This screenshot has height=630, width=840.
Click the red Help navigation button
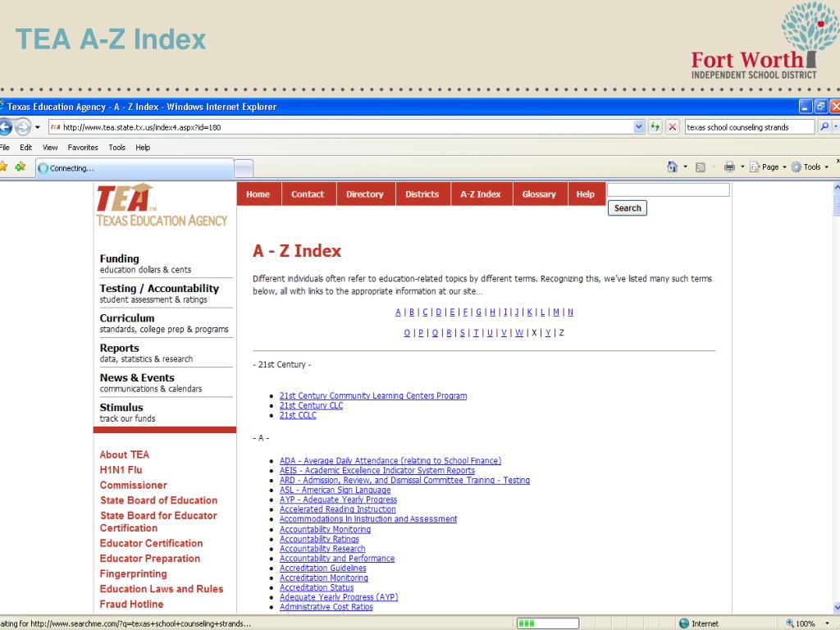586,194
